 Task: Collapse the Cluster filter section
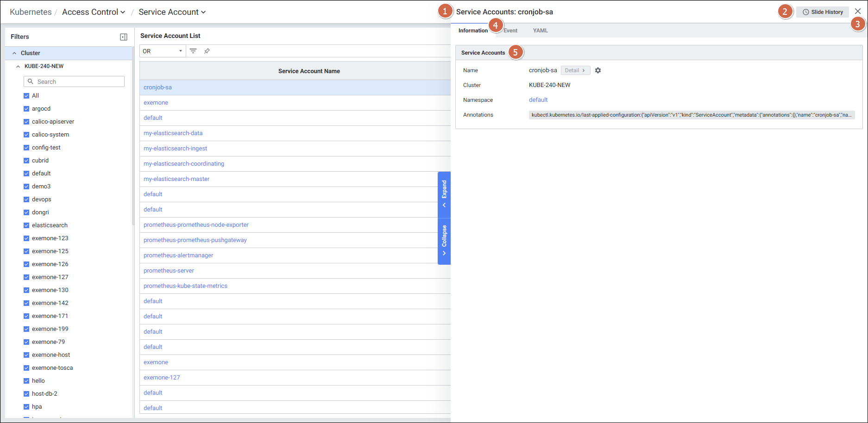coord(14,53)
